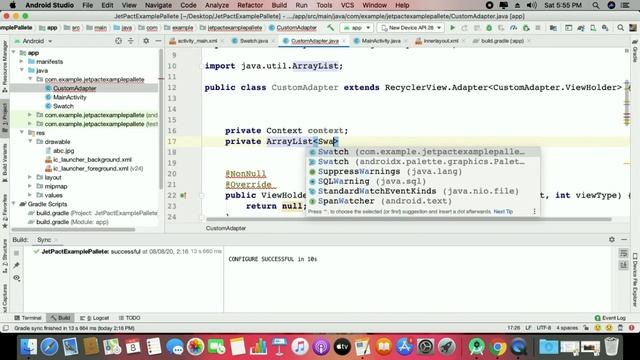Open Build panel gear settings

tap(611, 240)
